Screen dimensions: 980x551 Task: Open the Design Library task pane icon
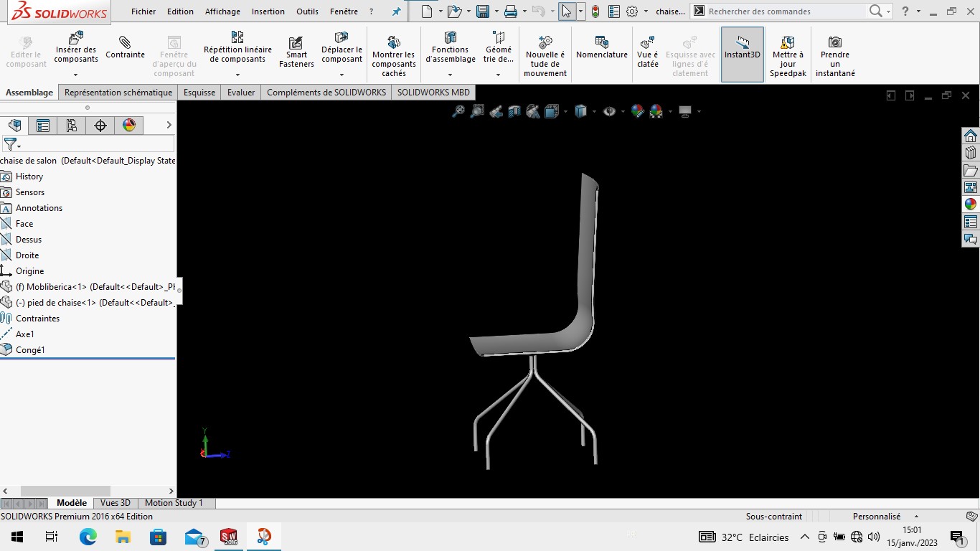(971, 153)
